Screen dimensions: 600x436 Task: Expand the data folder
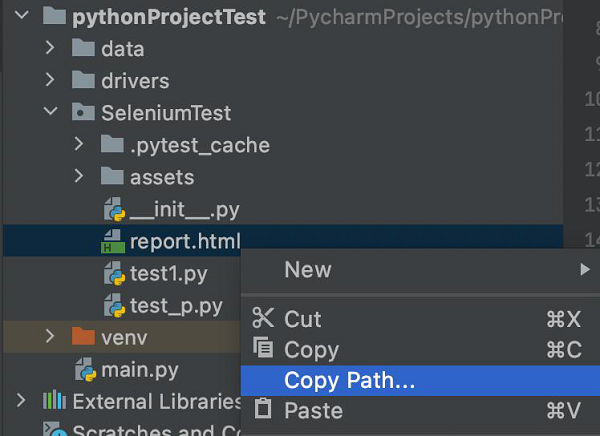[x=50, y=49]
